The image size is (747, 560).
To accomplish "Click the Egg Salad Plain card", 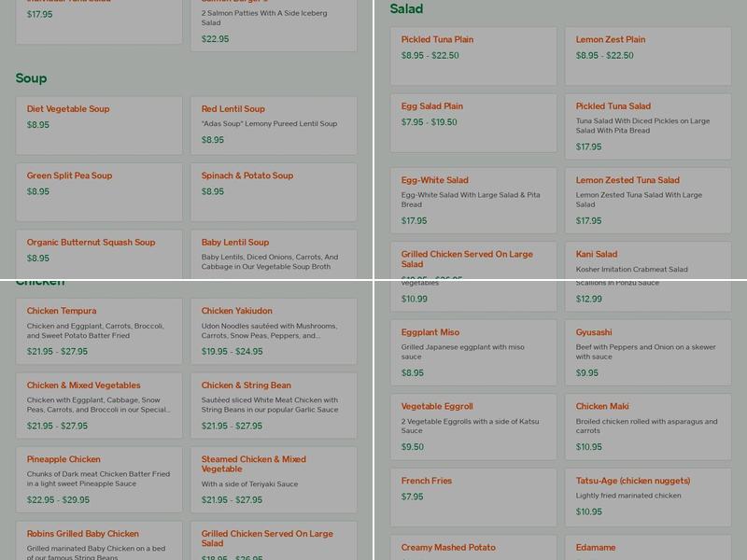I will pos(473,122).
